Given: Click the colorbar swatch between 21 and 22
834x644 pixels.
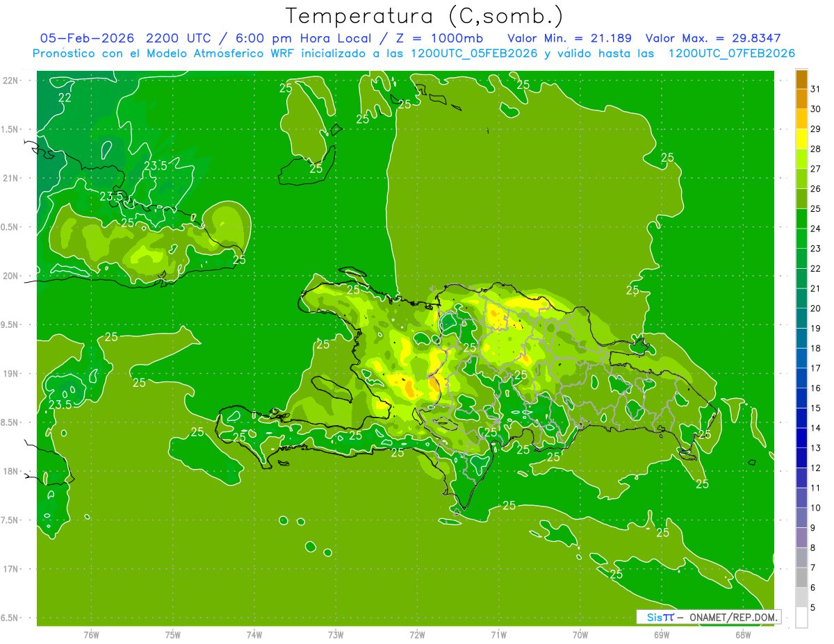Looking at the screenshot, I should point(801,279).
